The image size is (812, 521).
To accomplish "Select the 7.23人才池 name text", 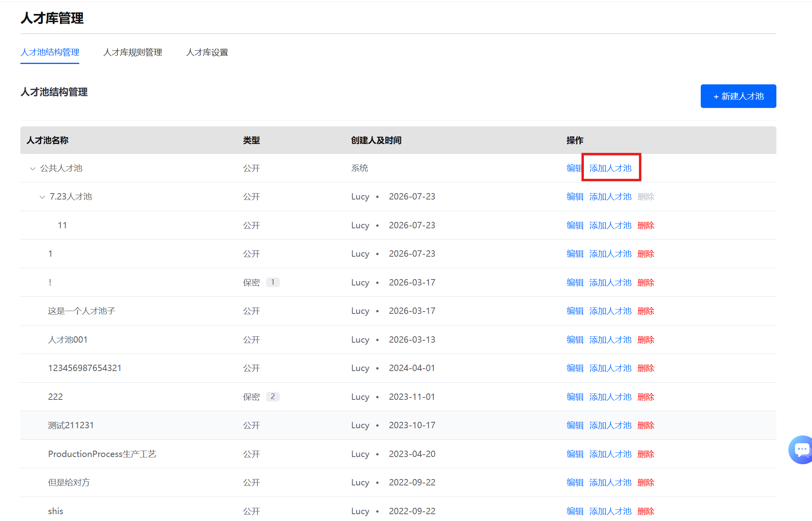I will pos(71,197).
